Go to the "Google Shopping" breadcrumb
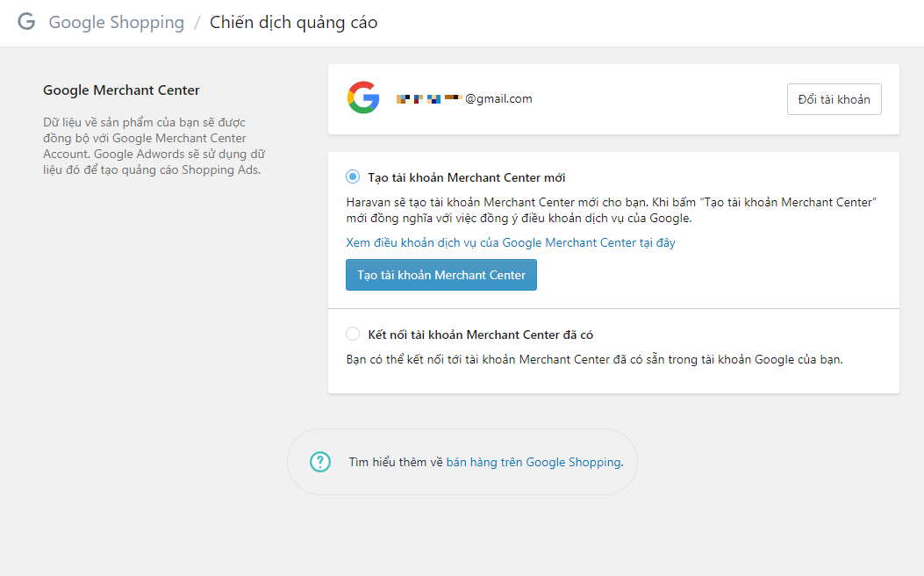The image size is (924, 576). tap(116, 23)
